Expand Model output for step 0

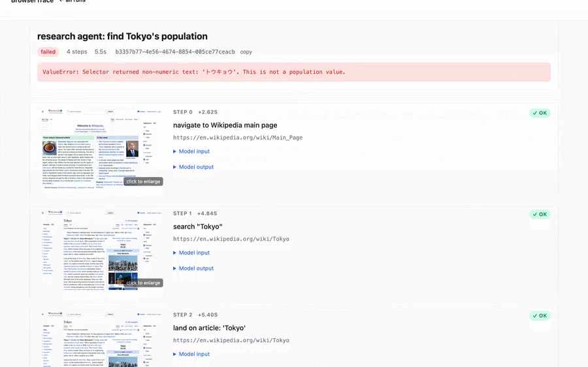[193, 167]
